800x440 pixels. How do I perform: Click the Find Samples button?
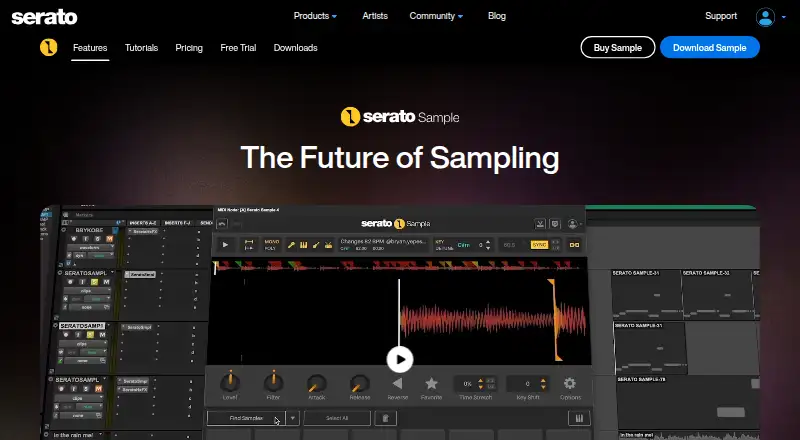coord(246,418)
